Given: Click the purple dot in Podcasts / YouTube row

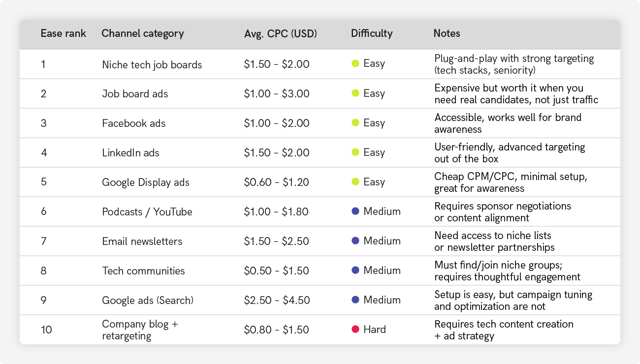Looking at the screenshot, I should [355, 211].
